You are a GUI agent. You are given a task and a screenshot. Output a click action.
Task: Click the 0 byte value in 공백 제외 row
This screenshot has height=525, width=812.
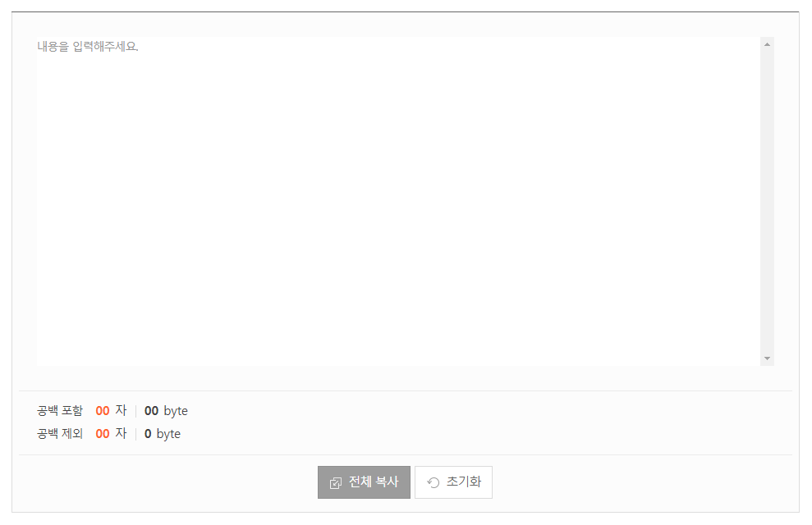coord(148,433)
